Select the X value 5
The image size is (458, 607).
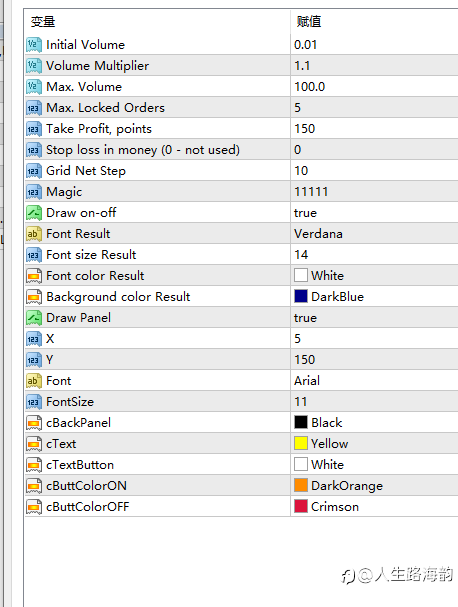click(297, 339)
